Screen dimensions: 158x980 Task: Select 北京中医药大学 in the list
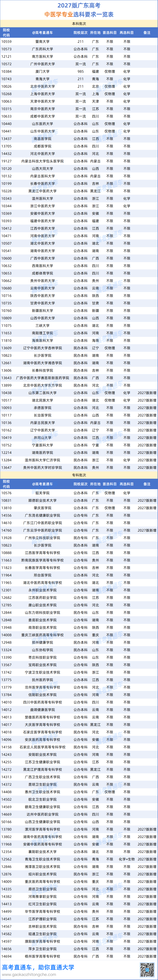pos(43,86)
